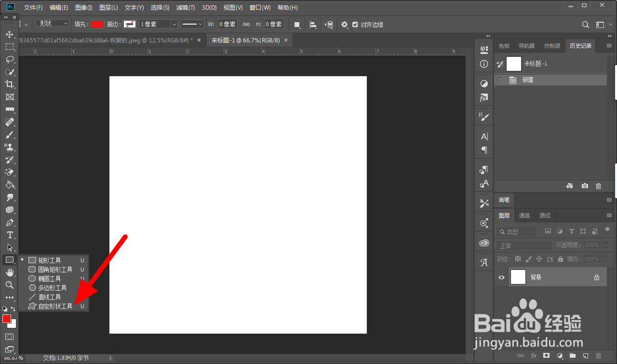
Task: Open the Glyphs panel icon
Action: point(484,263)
